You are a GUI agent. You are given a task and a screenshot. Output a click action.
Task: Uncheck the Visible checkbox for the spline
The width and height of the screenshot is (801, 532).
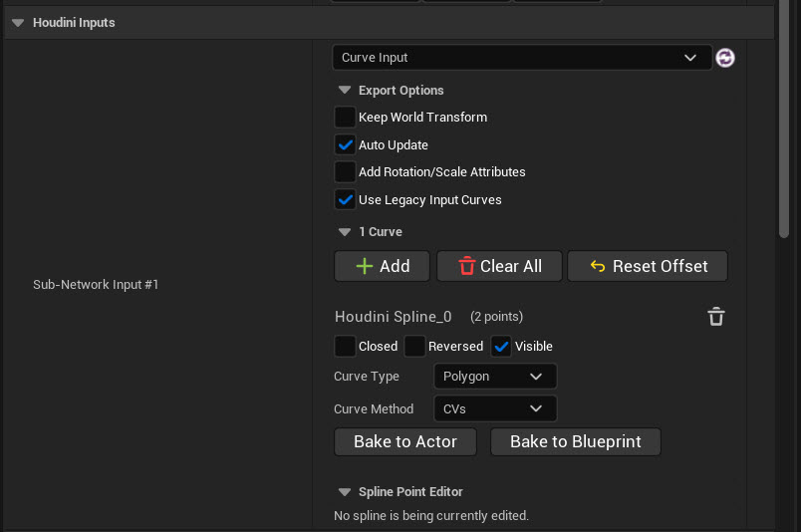click(501, 346)
